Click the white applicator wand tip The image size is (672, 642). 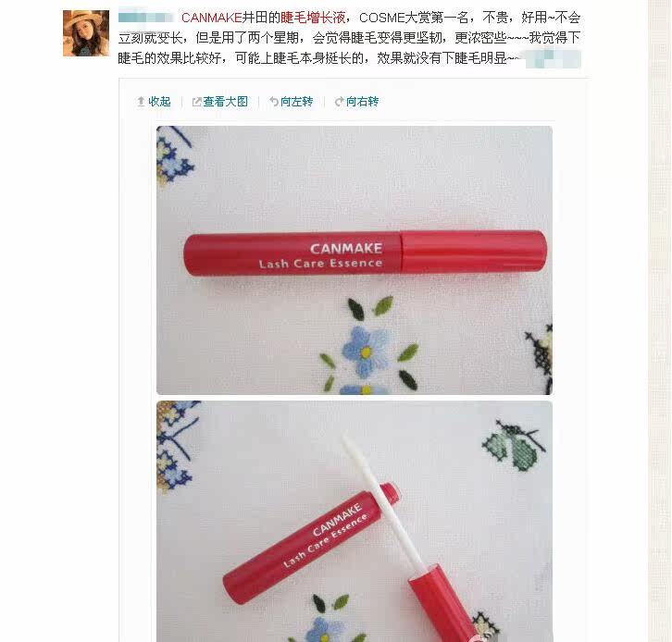point(348,442)
